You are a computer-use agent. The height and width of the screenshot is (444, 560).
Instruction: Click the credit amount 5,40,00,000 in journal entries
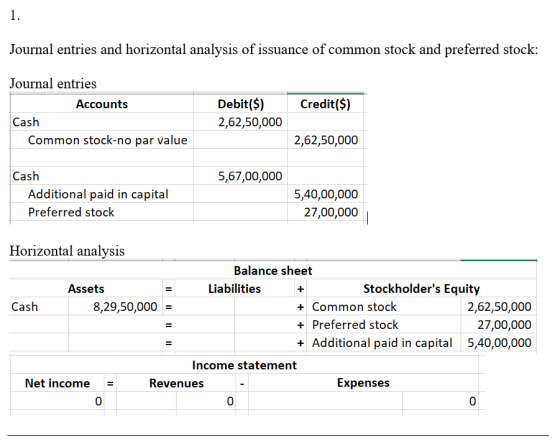tap(326, 194)
